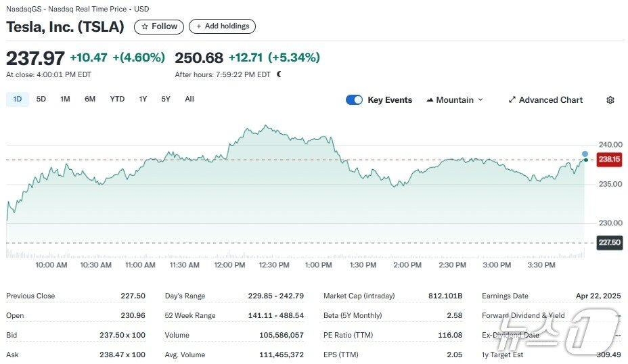The height and width of the screenshot is (364, 628).
Task: Click the Advanced Chart expand arrows icon
Action: [x=512, y=100]
